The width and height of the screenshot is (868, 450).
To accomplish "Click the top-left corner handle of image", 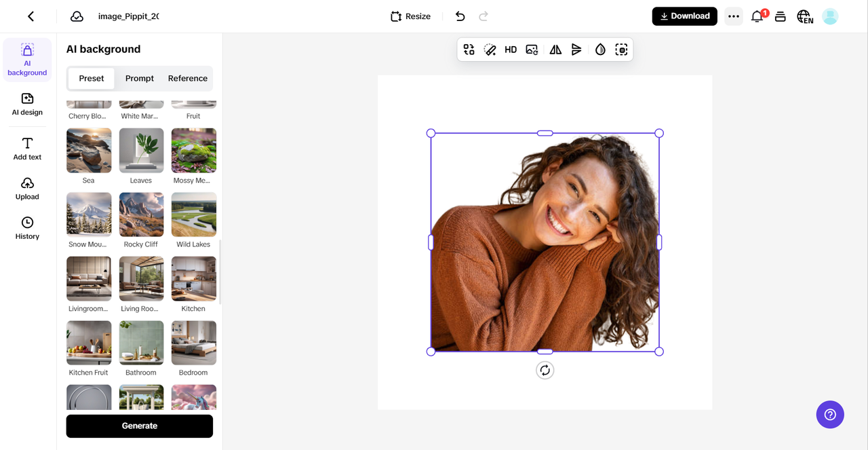I will click(x=431, y=133).
